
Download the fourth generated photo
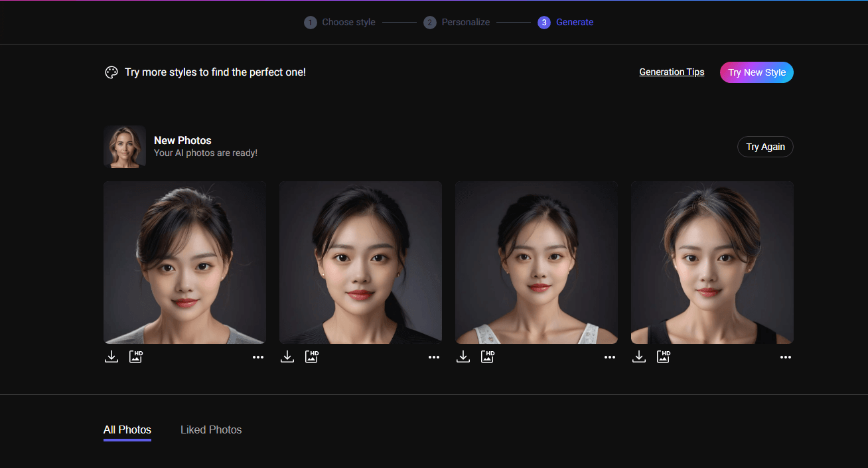[638, 356]
